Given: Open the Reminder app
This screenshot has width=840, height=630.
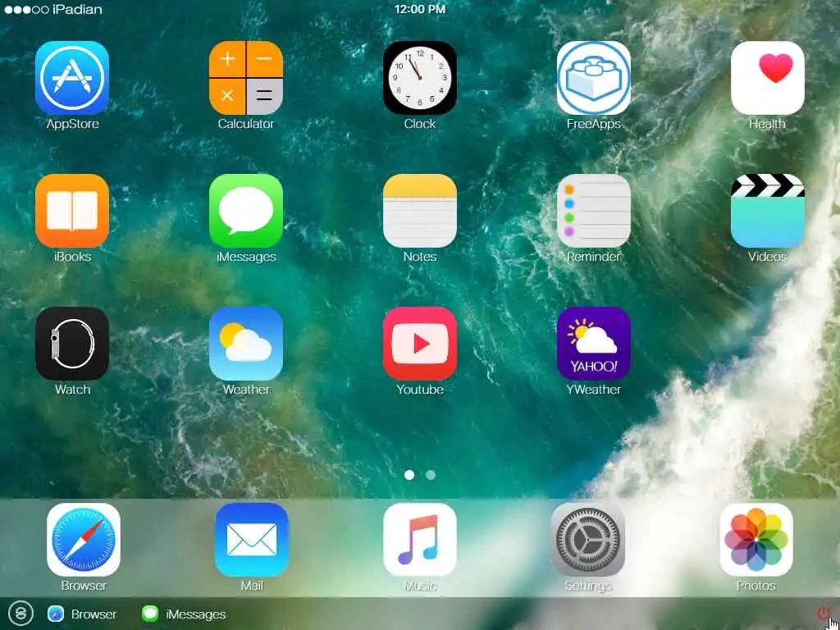Looking at the screenshot, I should [594, 211].
